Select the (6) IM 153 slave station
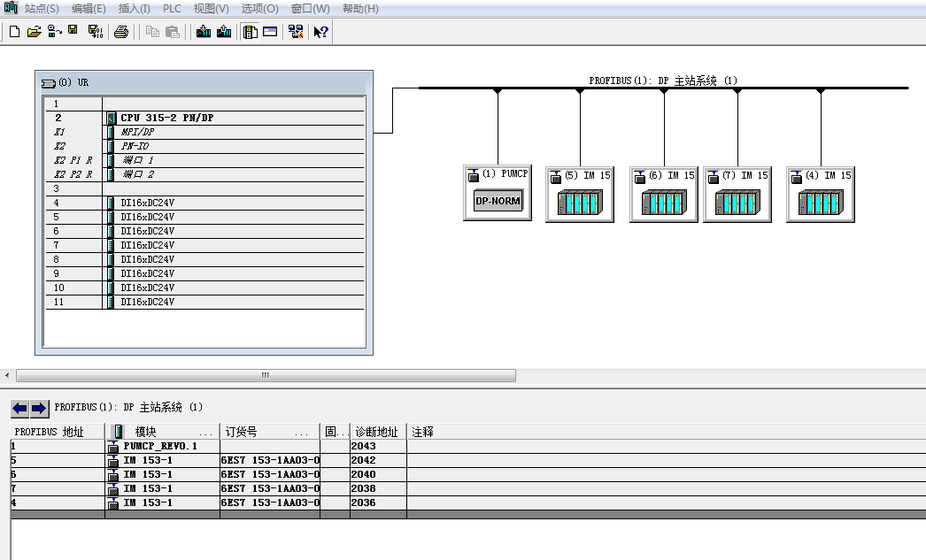926x560 pixels. point(664,195)
